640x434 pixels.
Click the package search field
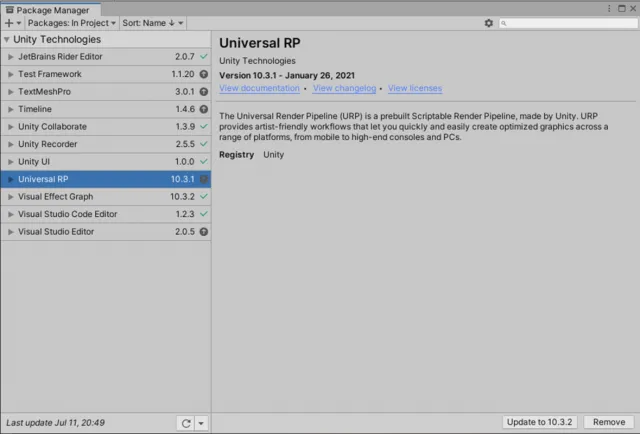click(568, 23)
